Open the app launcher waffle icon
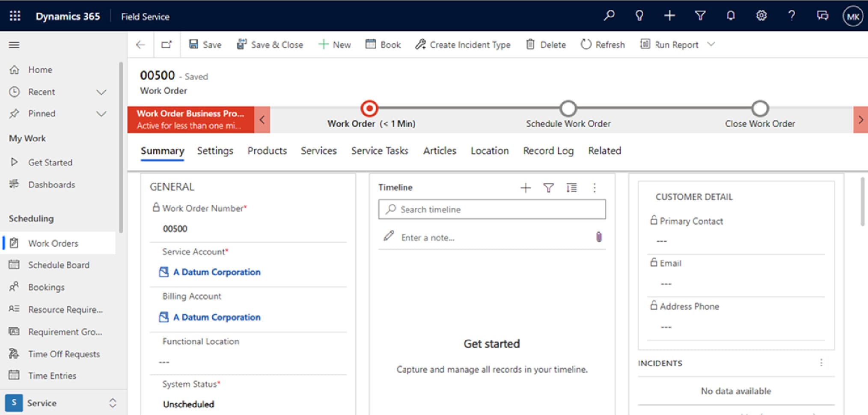The image size is (868, 415). (x=15, y=16)
